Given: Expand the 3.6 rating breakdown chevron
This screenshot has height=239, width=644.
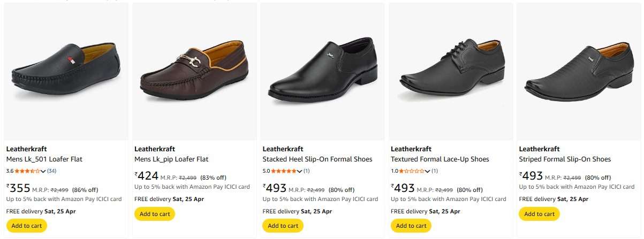Looking at the screenshot, I should point(43,171).
